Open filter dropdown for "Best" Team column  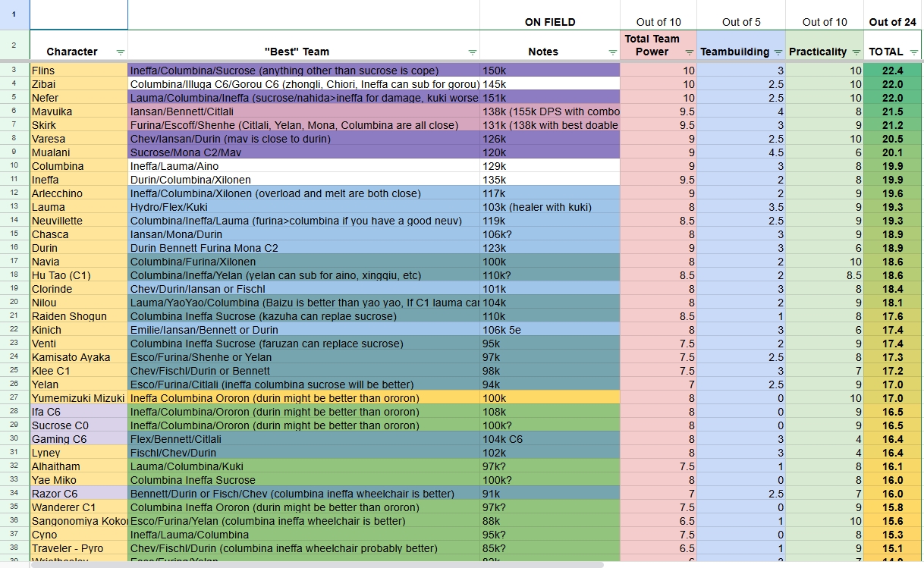(x=472, y=52)
